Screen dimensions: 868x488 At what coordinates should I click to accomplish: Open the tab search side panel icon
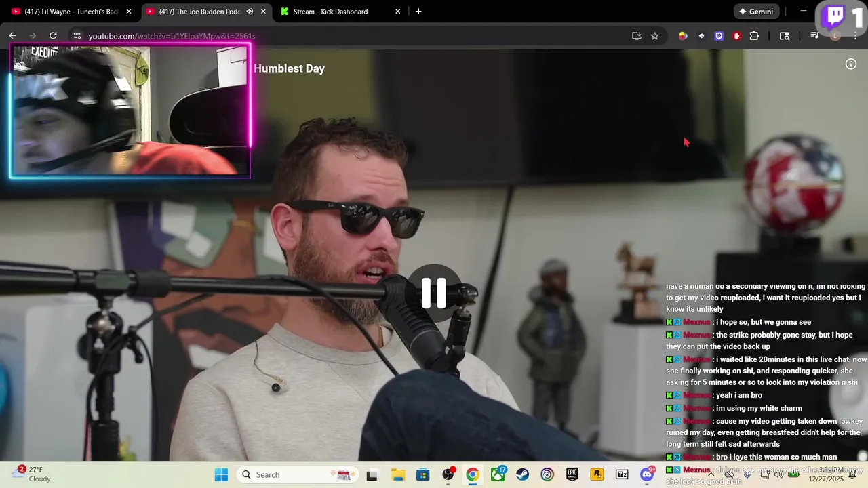coord(785,36)
